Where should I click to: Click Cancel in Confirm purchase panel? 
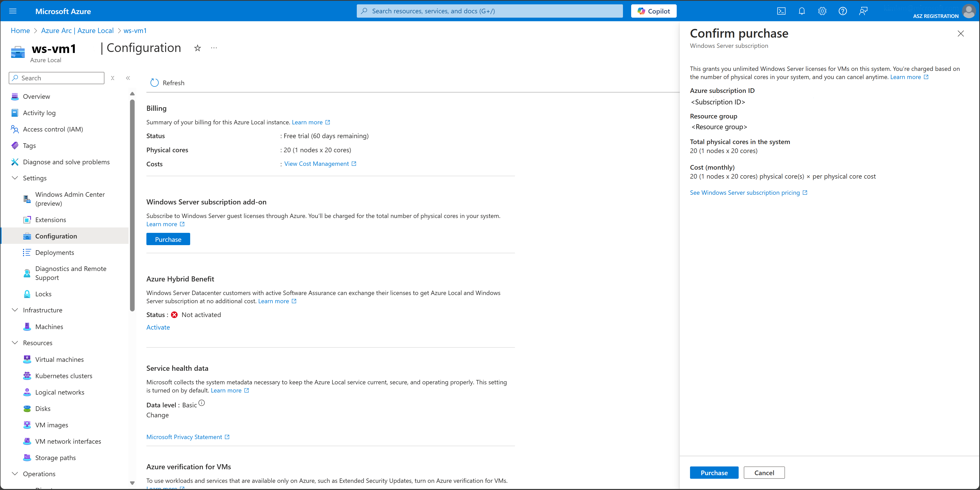point(764,473)
